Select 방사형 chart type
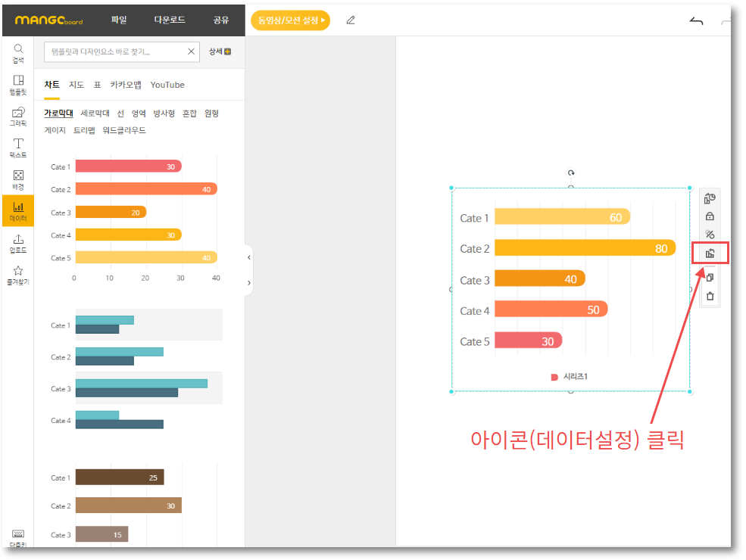The height and width of the screenshot is (560, 746). point(164,114)
